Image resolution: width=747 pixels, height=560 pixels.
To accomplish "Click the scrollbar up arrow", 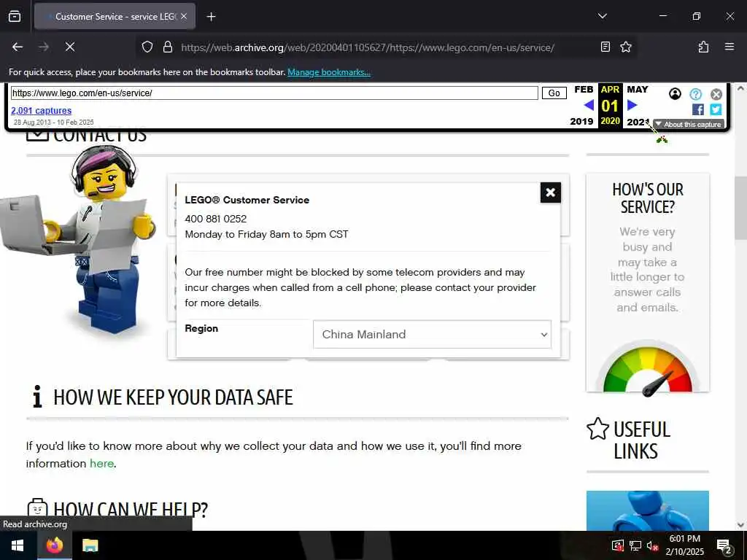I will (740, 88).
